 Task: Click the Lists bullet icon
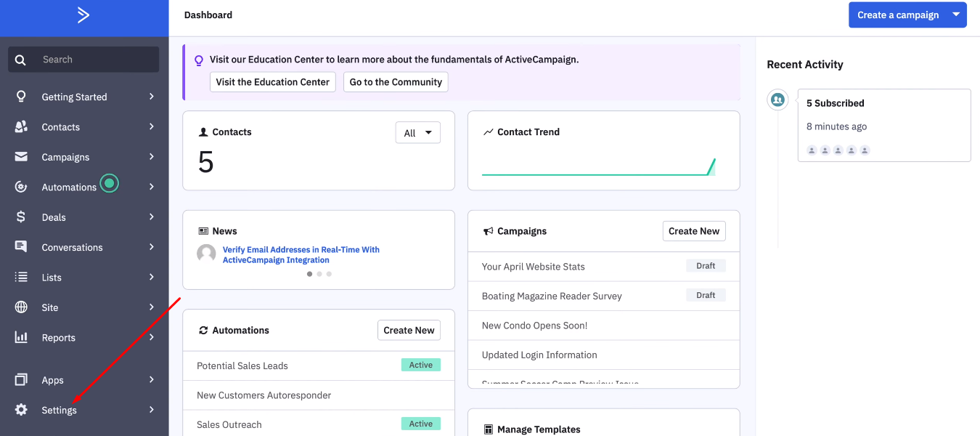coord(21,277)
